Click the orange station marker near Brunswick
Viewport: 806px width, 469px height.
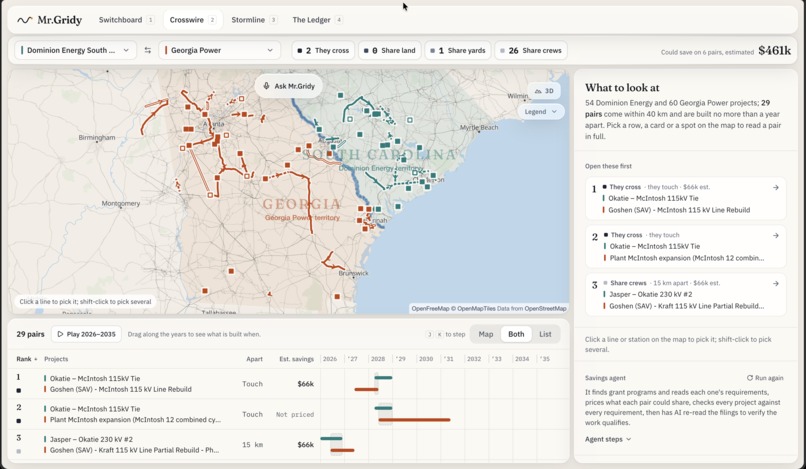tap(337, 296)
